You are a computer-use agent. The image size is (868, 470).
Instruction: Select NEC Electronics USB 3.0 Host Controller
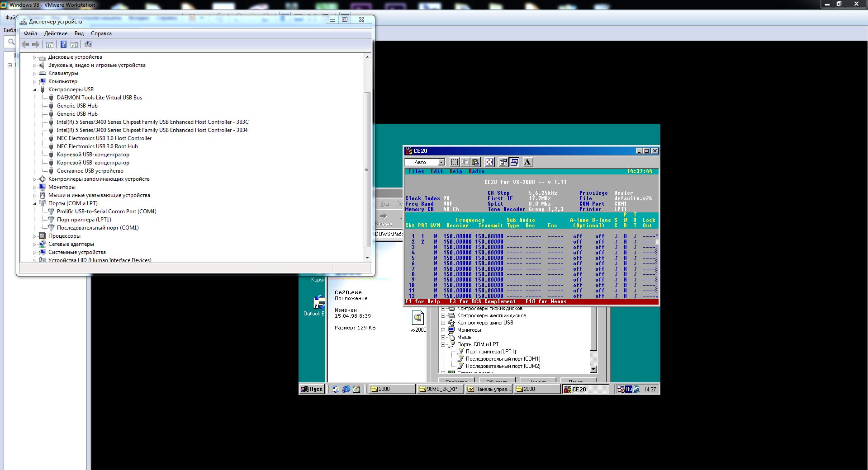coord(104,138)
